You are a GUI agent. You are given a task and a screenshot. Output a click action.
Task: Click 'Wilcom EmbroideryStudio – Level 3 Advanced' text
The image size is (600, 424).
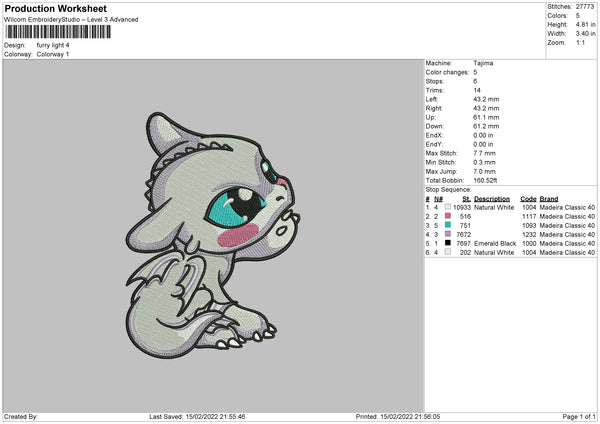pos(71,20)
